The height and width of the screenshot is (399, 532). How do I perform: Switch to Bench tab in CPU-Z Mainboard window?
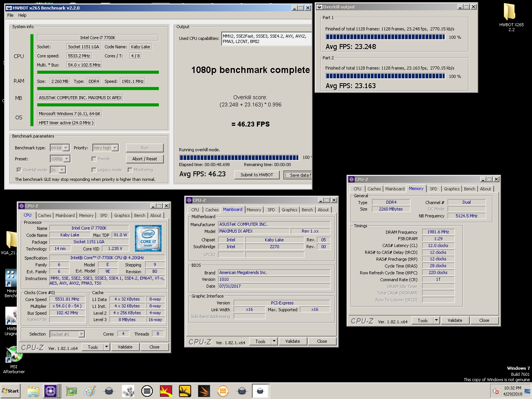click(x=307, y=210)
